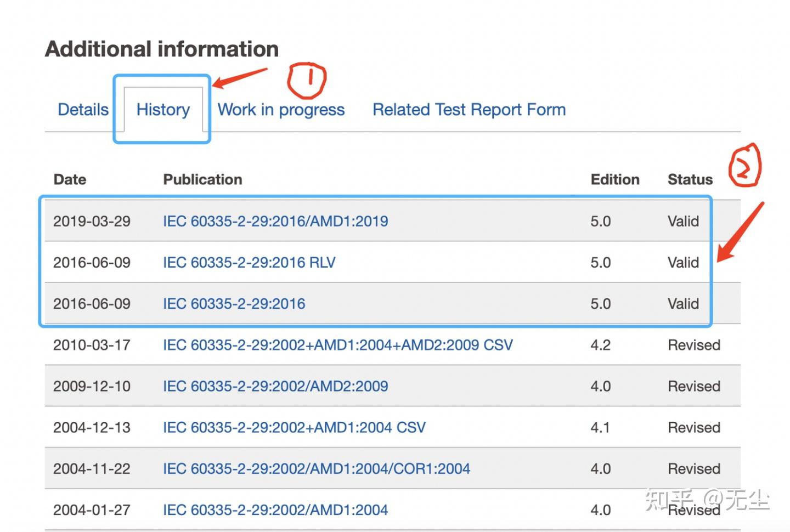
Task: Click the Date column header
Action: tap(70, 179)
